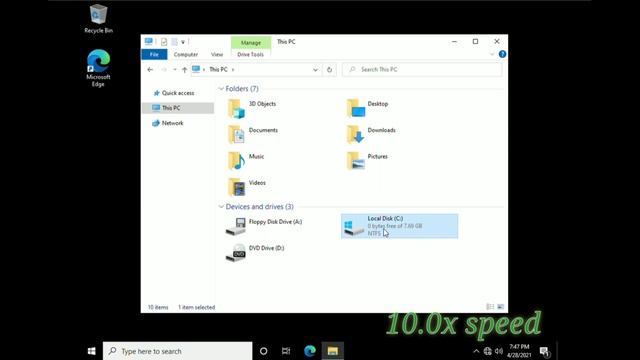Show hidden system tray icons
Image resolution: width=640 pixels, height=360 pixels.
[x=476, y=351]
